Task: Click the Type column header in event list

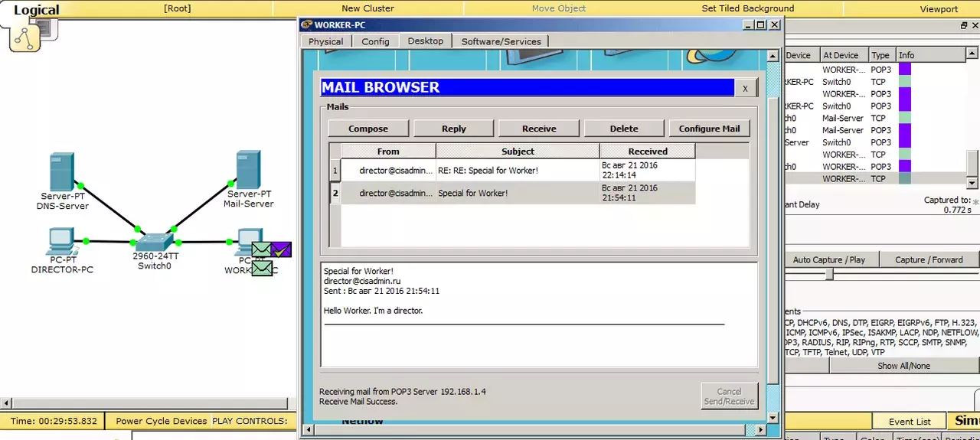Action: tap(880, 55)
